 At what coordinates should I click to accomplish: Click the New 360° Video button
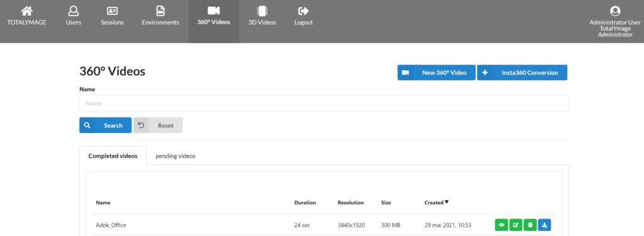point(436,73)
